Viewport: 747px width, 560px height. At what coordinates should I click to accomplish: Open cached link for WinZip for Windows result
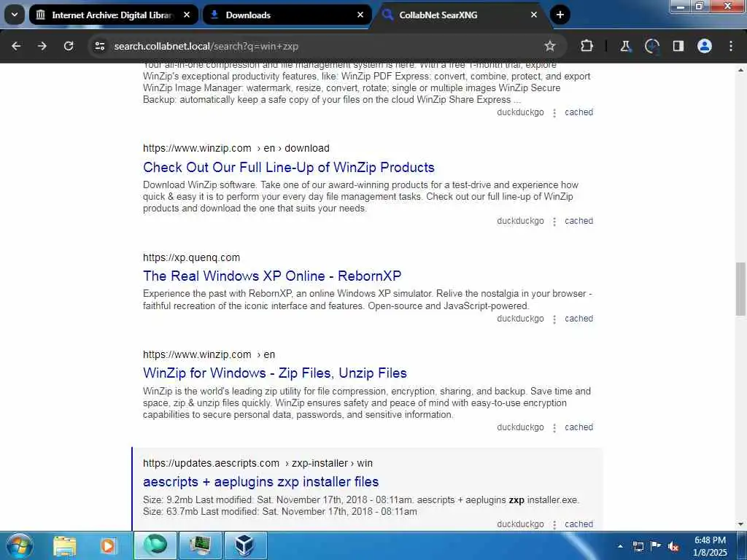point(578,427)
